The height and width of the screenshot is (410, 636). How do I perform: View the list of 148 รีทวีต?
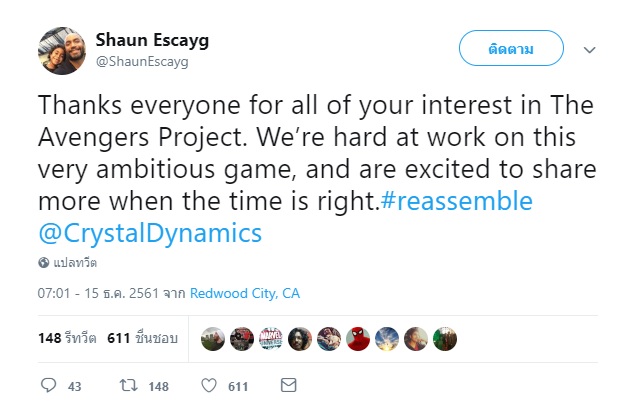(x=67, y=338)
